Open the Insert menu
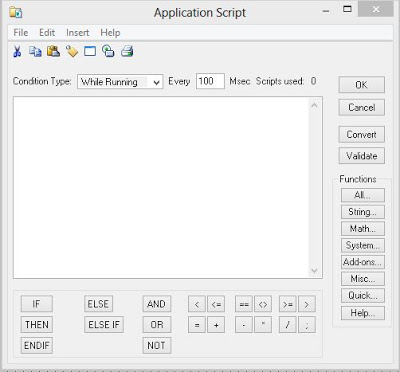Screen dimensions: 400x372 78,33
